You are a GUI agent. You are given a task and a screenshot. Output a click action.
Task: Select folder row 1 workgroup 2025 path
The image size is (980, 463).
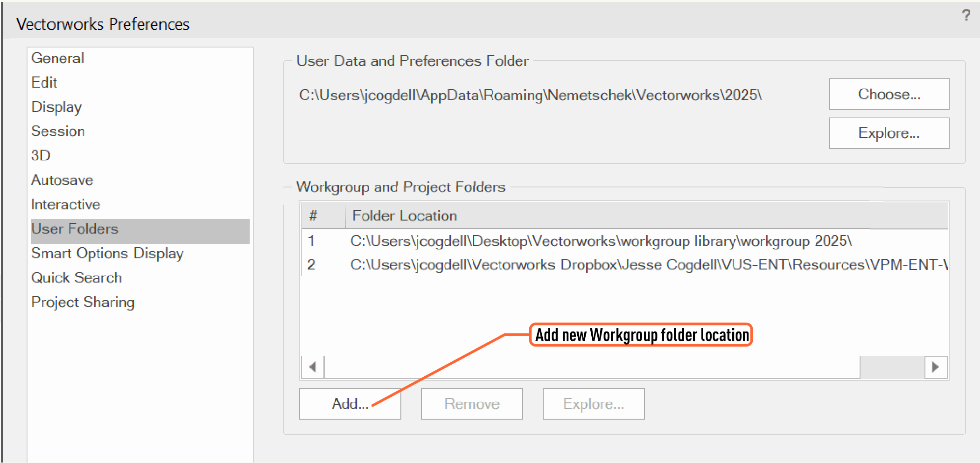coord(624,241)
